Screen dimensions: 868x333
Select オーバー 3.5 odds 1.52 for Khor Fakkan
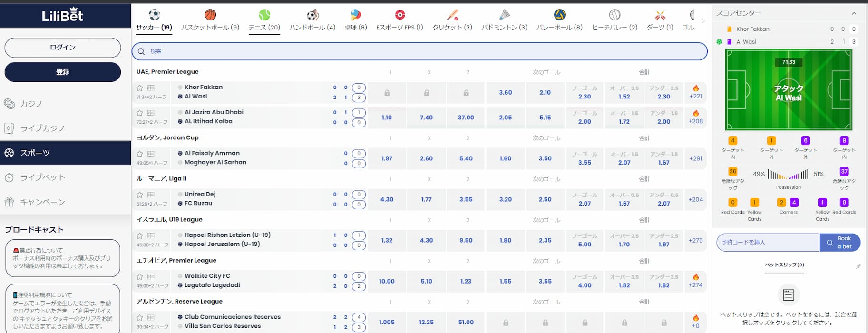[x=624, y=92]
